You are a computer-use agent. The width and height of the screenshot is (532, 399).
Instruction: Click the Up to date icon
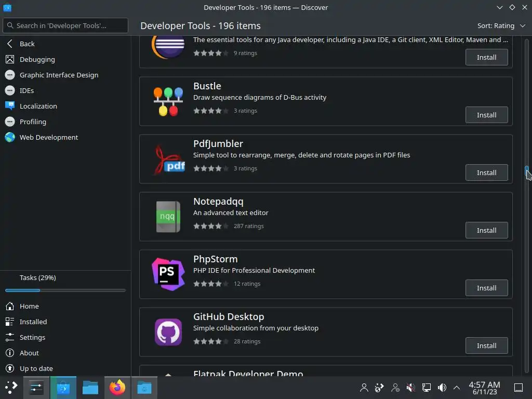coord(10,368)
